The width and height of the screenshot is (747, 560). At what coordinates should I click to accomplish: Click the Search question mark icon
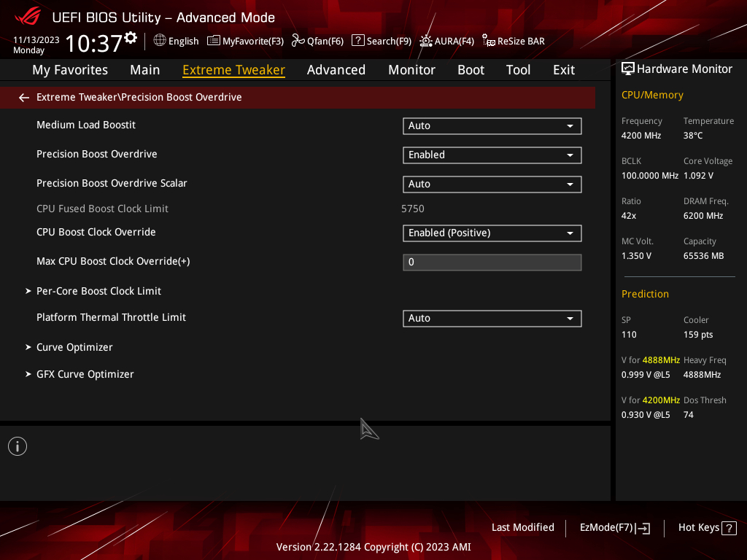coord(357,41)
